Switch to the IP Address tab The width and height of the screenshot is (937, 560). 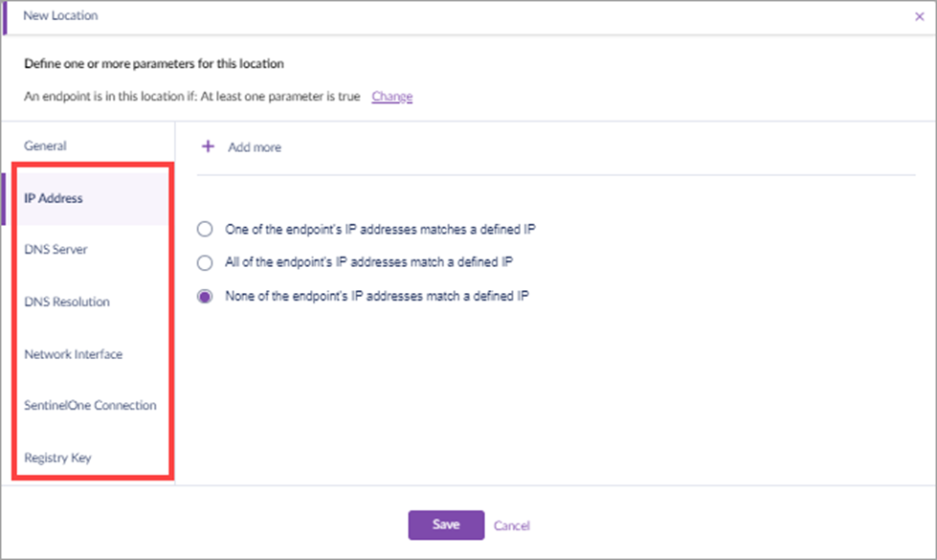pyautogui.click(x=54, y=199)
